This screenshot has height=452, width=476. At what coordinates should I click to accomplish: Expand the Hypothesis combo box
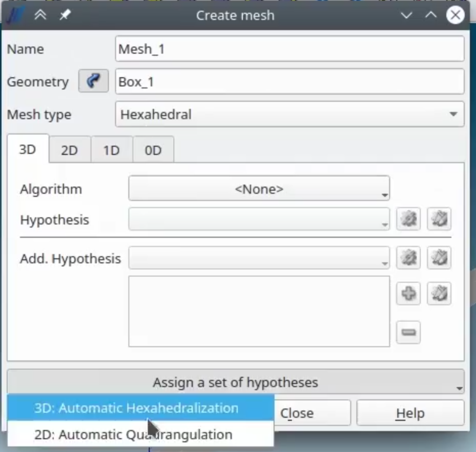[x=259, y=219]
